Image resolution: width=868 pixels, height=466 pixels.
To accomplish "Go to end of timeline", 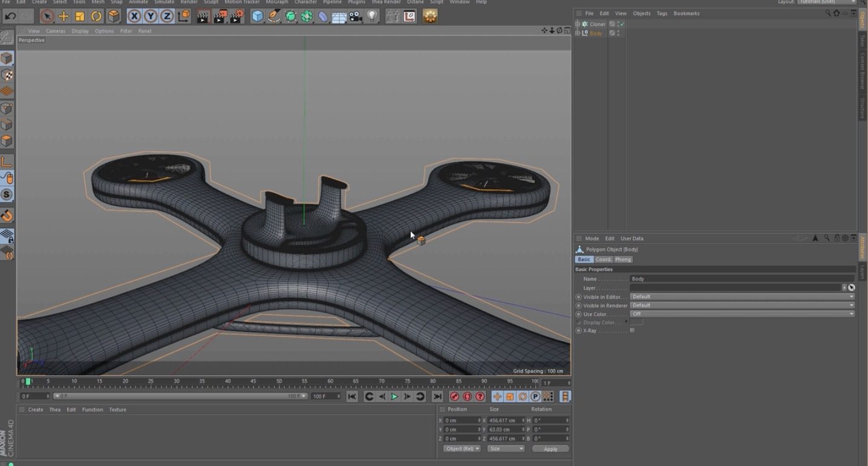I will (x=437, y=396).
